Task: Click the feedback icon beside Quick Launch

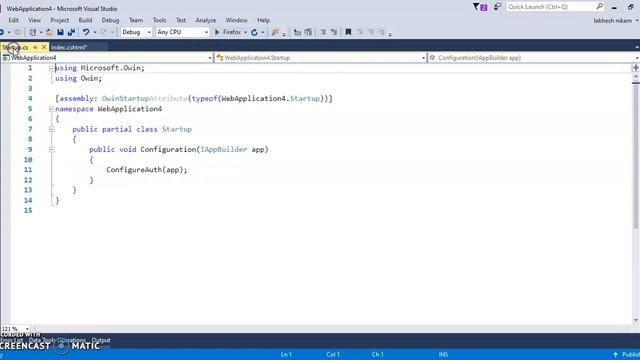Action: tap(497, 7)
